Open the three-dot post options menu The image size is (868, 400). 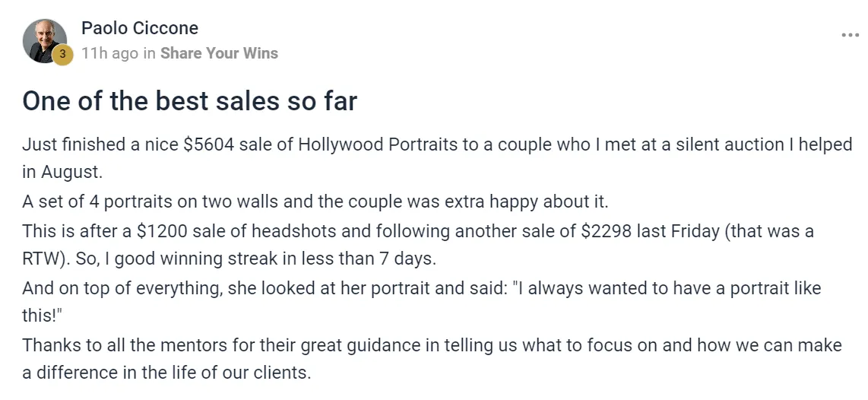[850, 34]
